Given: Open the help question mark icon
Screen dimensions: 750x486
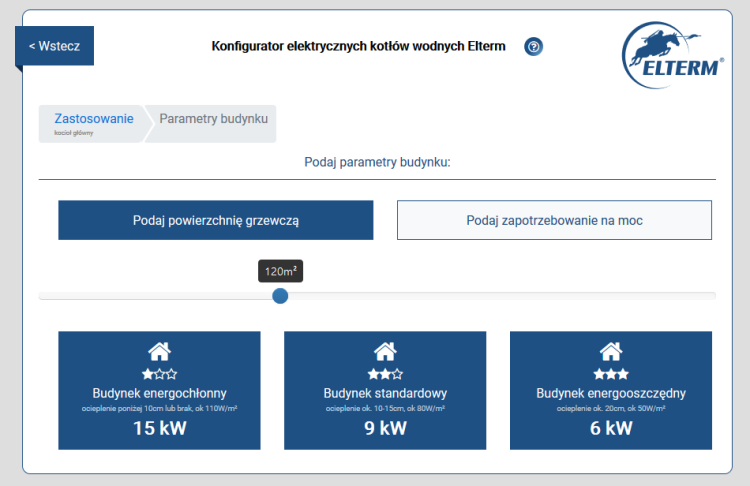Looking at the screenshot, I should (x=533, y=47).
